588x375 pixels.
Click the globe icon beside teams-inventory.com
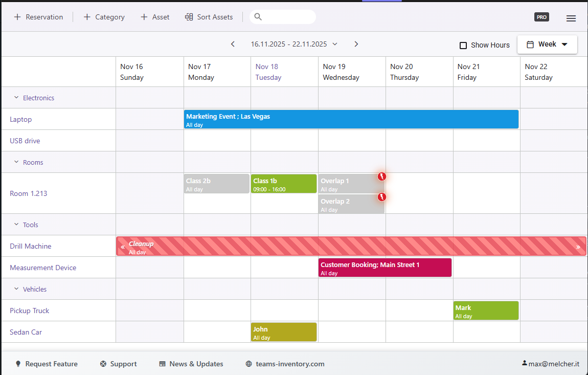pyautogui.click(x=248, y=364)
